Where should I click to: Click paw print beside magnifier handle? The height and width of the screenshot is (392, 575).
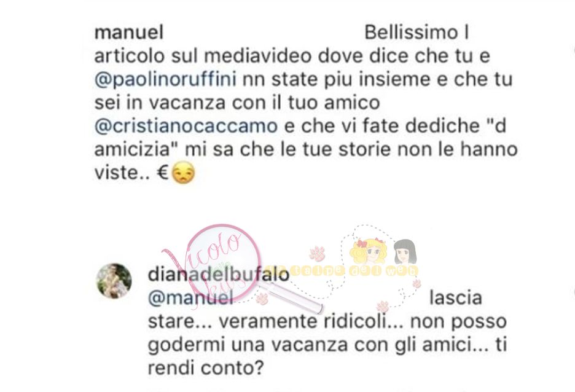[x=262, y=299]
